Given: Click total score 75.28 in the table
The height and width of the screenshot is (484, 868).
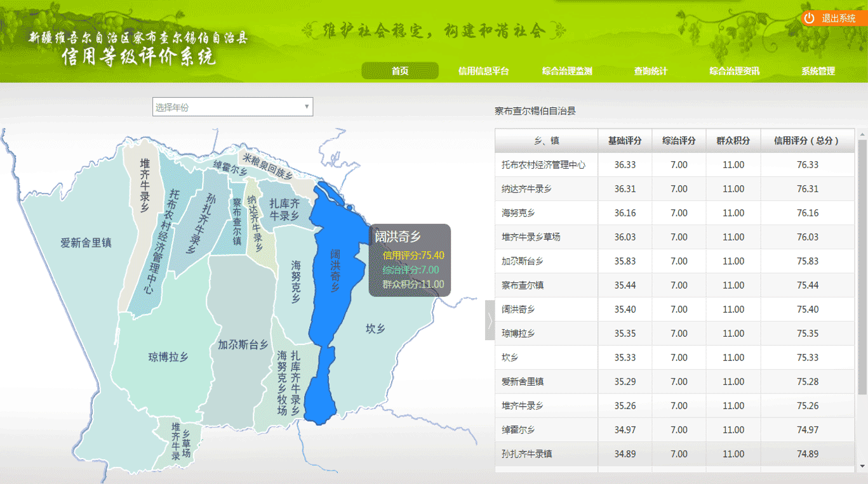Looking at the screenshot, I should pyautogui.click(x=808, y=382).
